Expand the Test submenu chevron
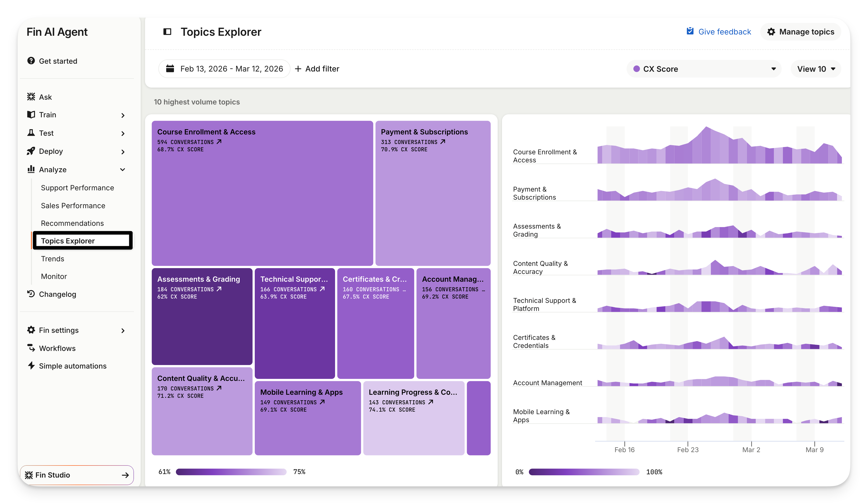Image resolution: width=868 pixels, height=504 pixels. [123, 134]
